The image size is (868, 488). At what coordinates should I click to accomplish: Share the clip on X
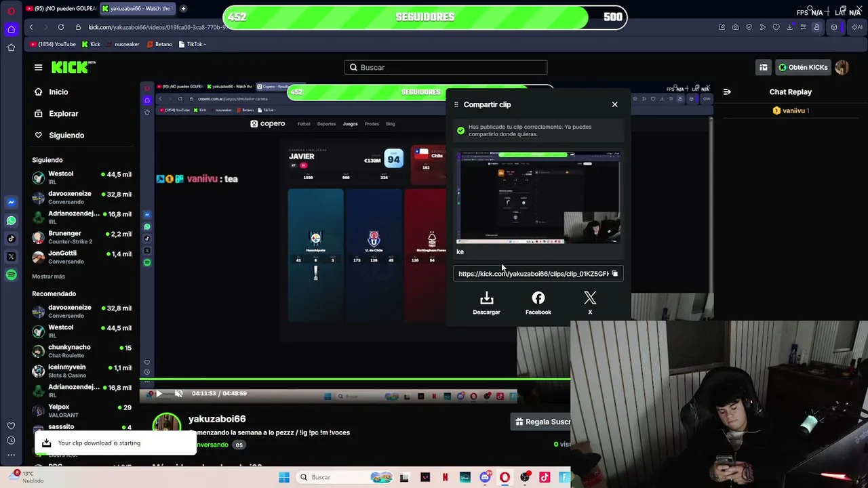pyautogui.click(x=590, y=304)
